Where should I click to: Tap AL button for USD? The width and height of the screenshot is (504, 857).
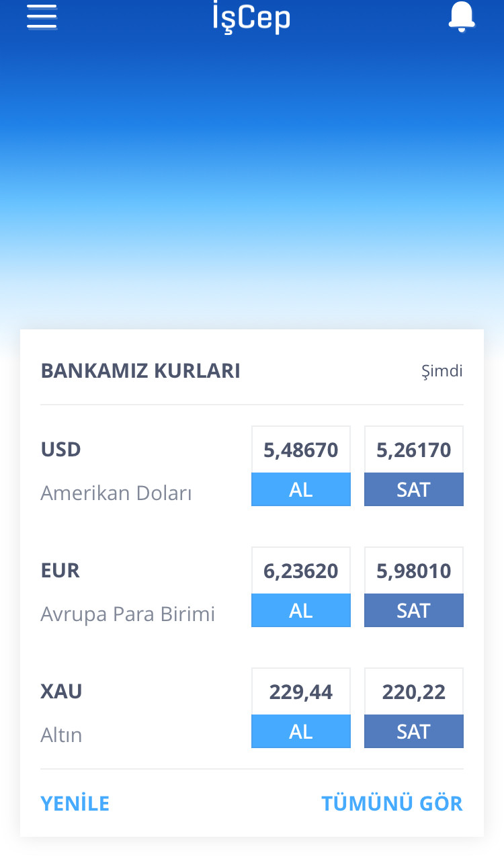coord(301,489)
